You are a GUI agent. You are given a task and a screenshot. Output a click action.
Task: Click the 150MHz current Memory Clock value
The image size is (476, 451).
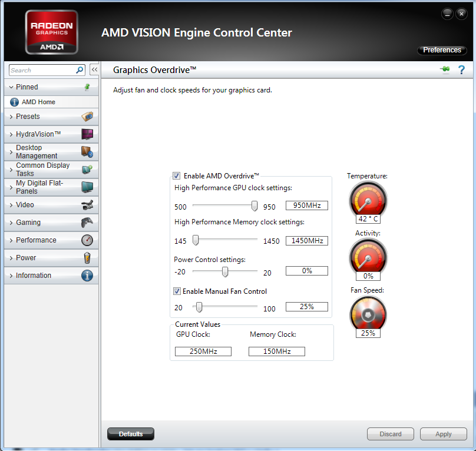tap(277, 351)
